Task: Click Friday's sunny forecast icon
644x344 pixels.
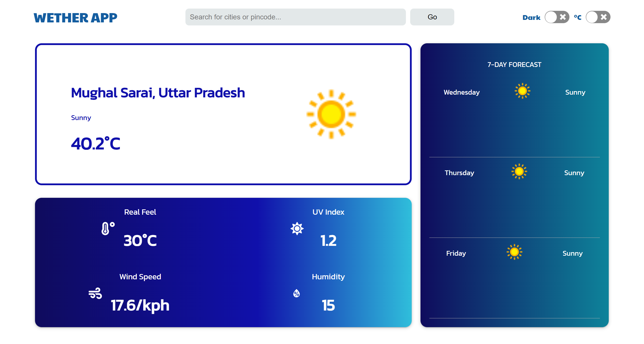Action: pos(514,252)
